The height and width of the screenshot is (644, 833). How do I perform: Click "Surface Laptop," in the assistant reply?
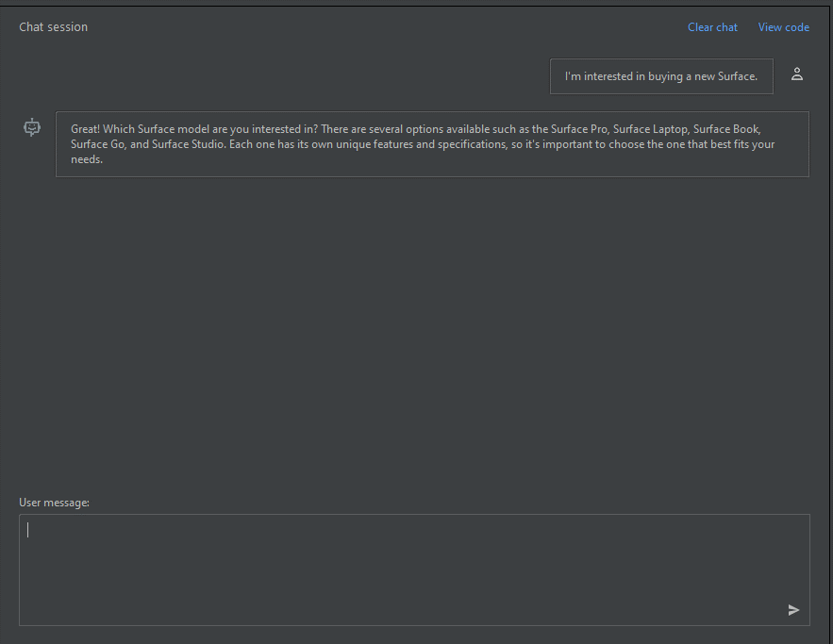coord(651,129)
